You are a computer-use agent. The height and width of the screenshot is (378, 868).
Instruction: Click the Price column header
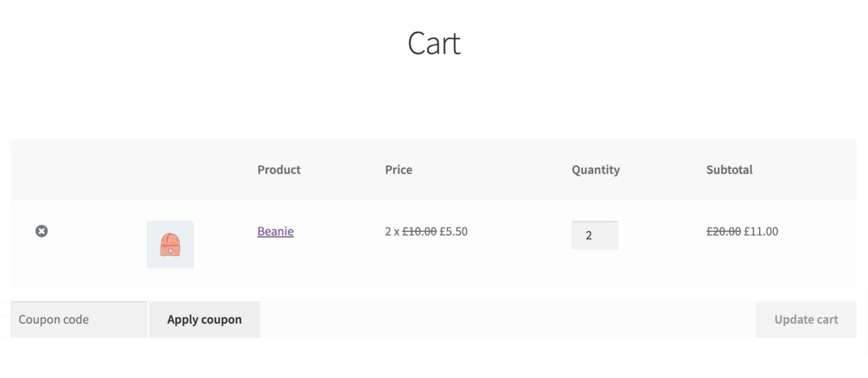click(x=398, y=170)
